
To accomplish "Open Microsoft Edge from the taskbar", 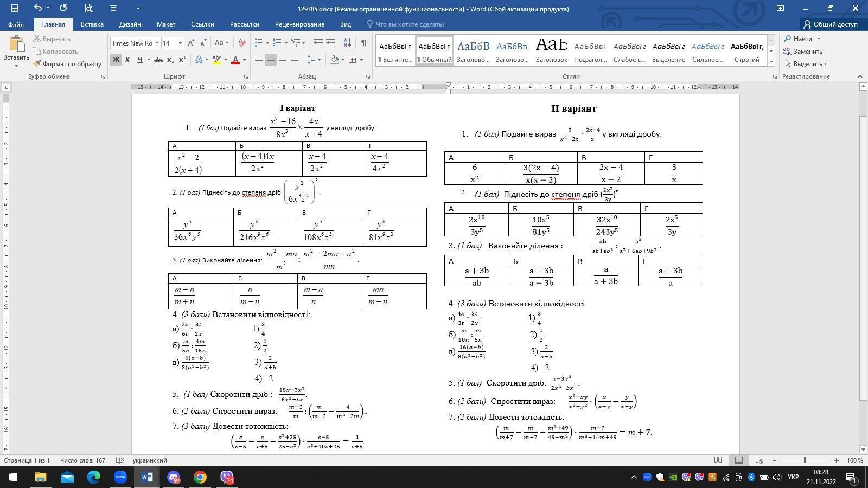I will (x=94, y=477).
